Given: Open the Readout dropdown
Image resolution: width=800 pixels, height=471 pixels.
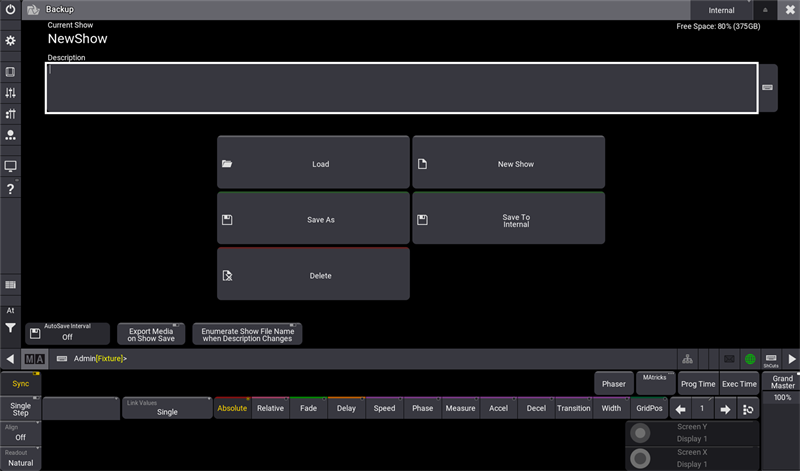Looking at the screenshot, I should pos(20,458).
